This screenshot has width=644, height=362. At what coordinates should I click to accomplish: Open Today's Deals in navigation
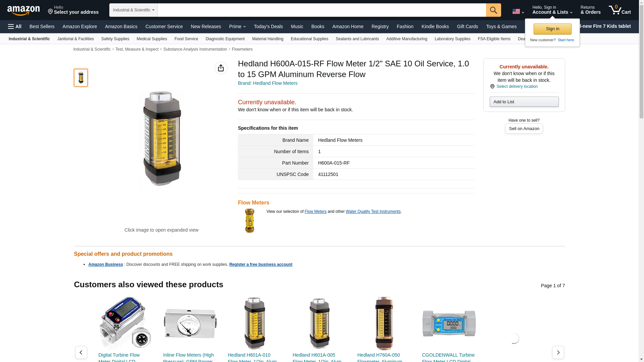coord(268,26)
